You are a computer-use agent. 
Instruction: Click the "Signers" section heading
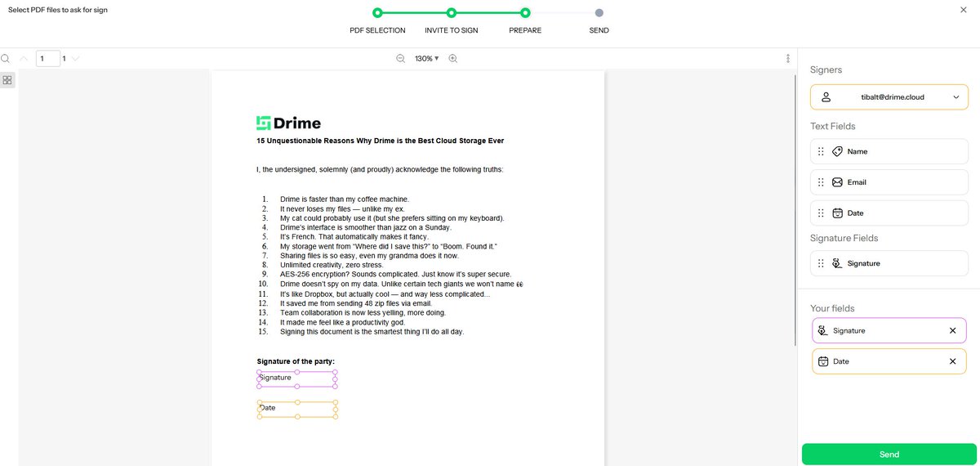click(826, 70)
